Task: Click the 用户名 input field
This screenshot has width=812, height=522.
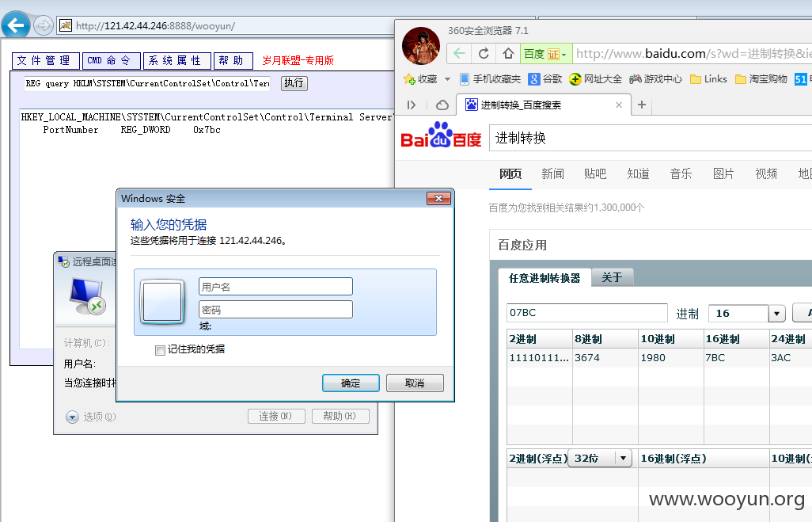Action: click(275, 287)
